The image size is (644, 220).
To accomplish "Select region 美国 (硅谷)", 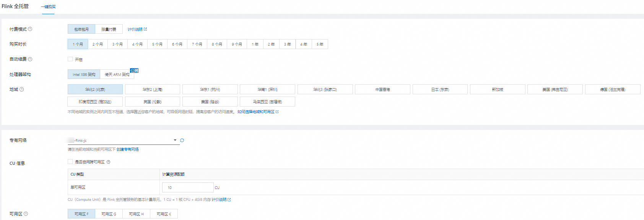I will 210,102.
